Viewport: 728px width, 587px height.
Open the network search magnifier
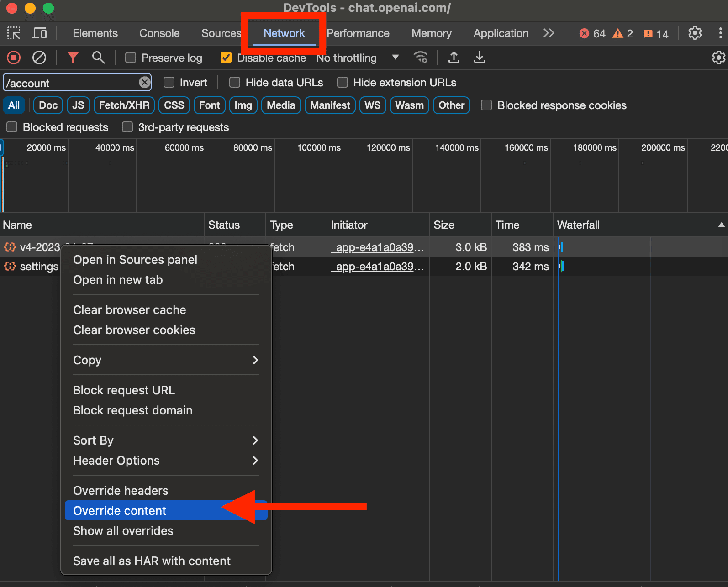(x=98, y=58)
